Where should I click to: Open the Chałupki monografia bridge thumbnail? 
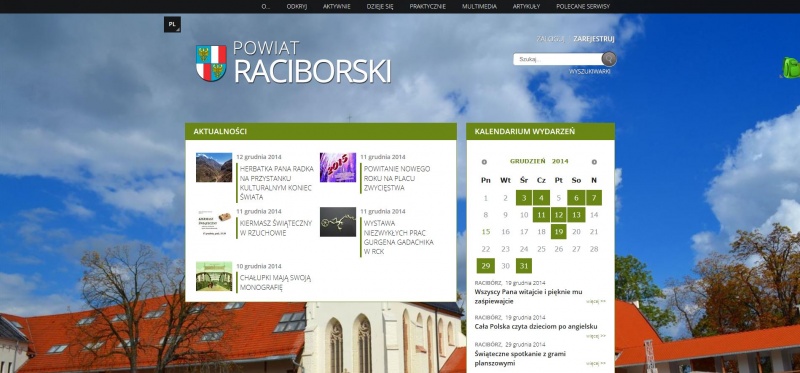[214, 277]
